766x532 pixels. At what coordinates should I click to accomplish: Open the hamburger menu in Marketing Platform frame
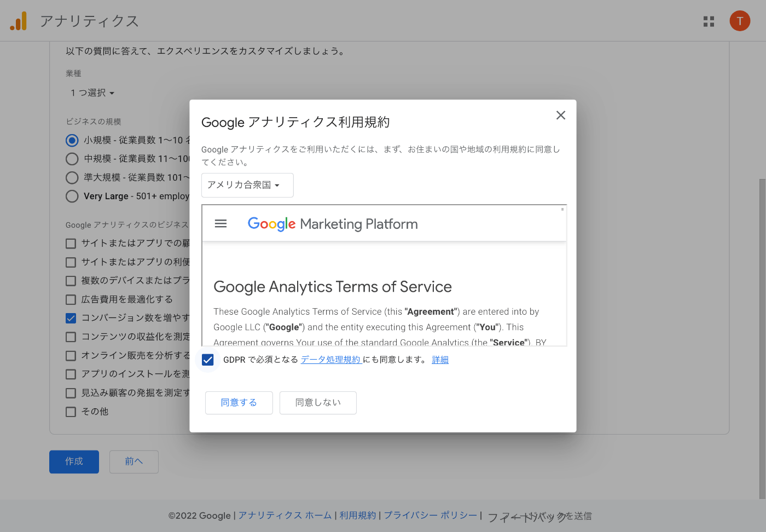[x=220, y=223]
